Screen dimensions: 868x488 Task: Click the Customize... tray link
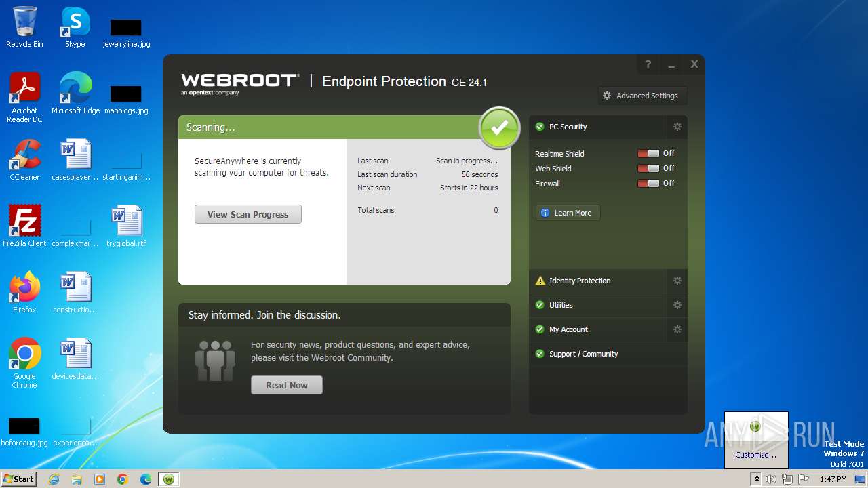point(755,455)
